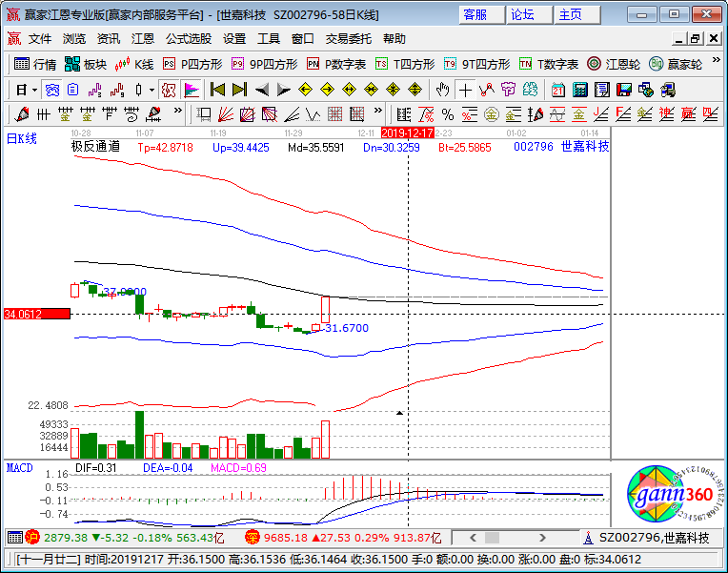The height and width of the screenshot is (573, 728).
Task: Expand drawing toolbar overflow chevron
Action: [x=177, y=111]
